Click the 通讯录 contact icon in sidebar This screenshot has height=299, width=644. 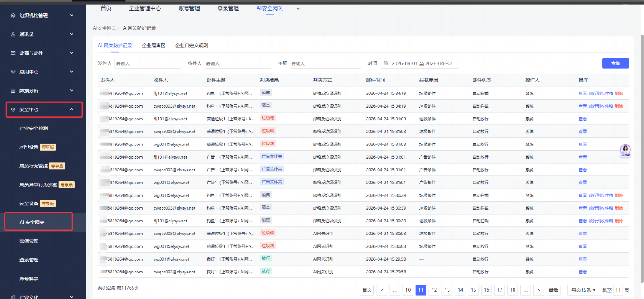13,35
